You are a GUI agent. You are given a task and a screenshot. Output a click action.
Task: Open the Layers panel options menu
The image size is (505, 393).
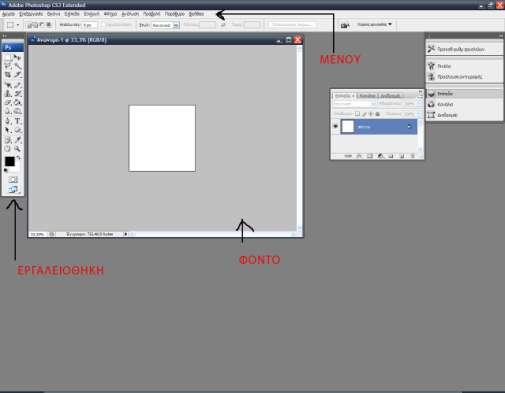[420, 96]
